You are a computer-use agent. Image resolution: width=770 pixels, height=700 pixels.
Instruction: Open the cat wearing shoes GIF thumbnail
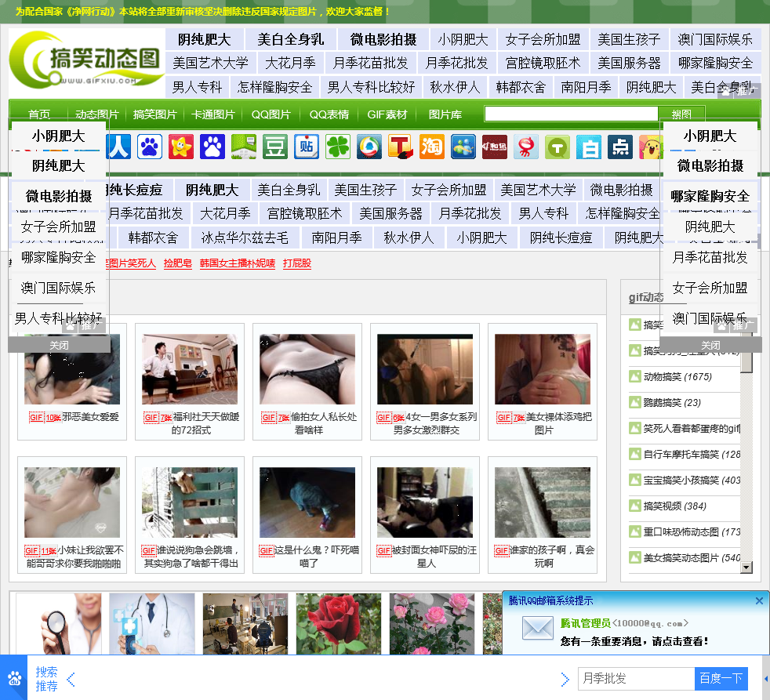[307, 502]
